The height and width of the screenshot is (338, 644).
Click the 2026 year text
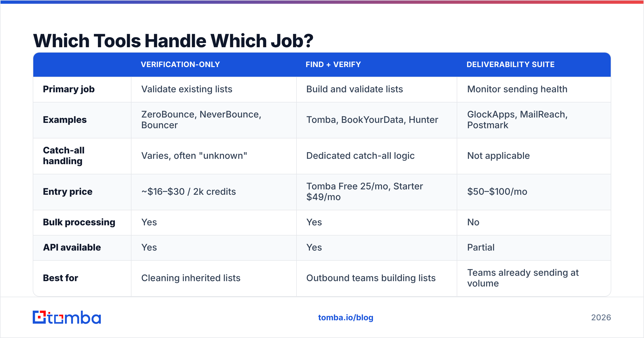click(601, 318)
